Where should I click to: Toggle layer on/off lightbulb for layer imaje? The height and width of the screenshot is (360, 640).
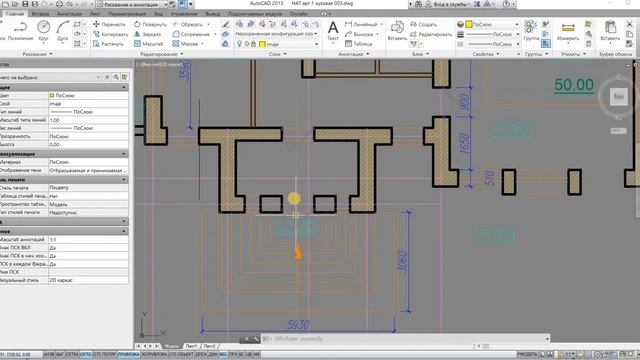click(x=240, y=44)
